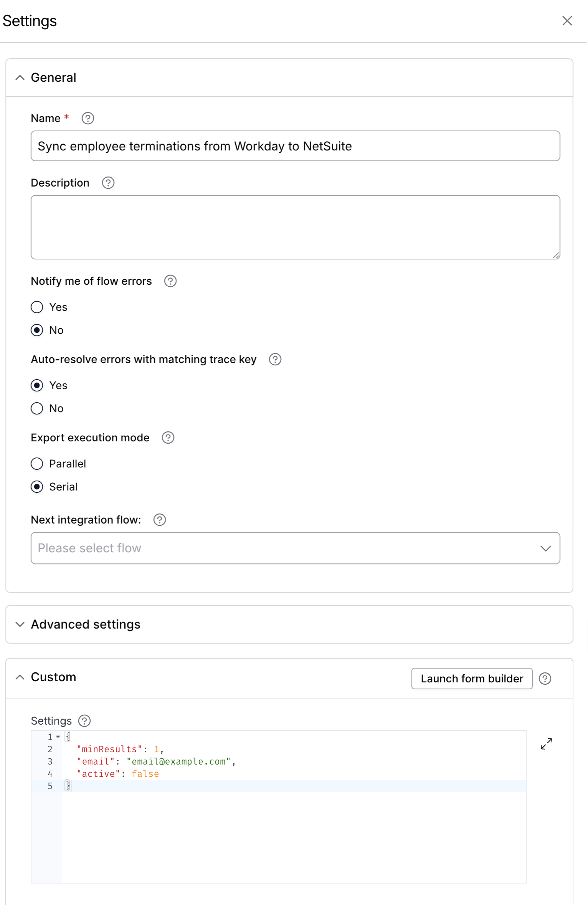588x905 pixels.
Task: Select No for Auto-resolve errors
Action: (x=37, y=409)
